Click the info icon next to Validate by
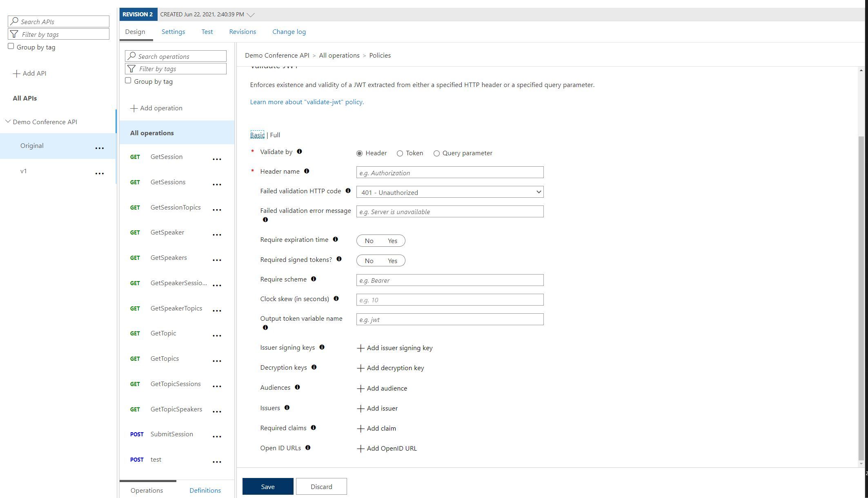Viewport: 868px width, 498px height. coord(299,151)
